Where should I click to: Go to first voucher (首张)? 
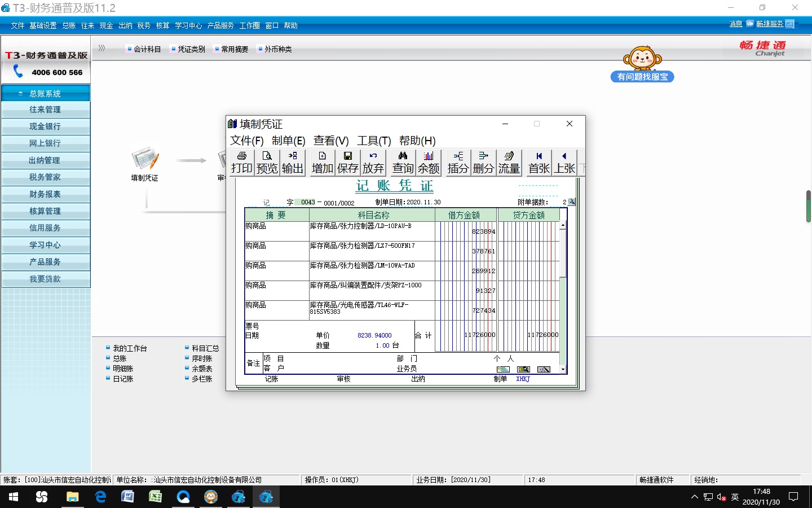[539, 163]
